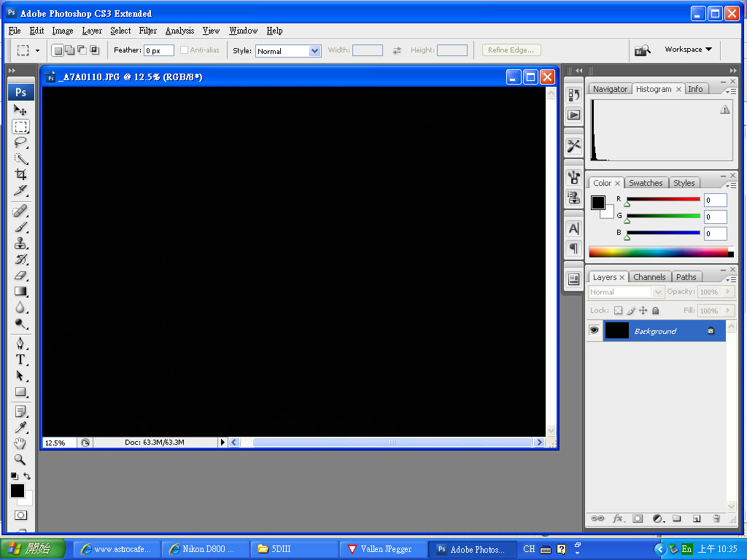Hide the Background layer with eye icon

pyautogui.click(x=594, y=331)
